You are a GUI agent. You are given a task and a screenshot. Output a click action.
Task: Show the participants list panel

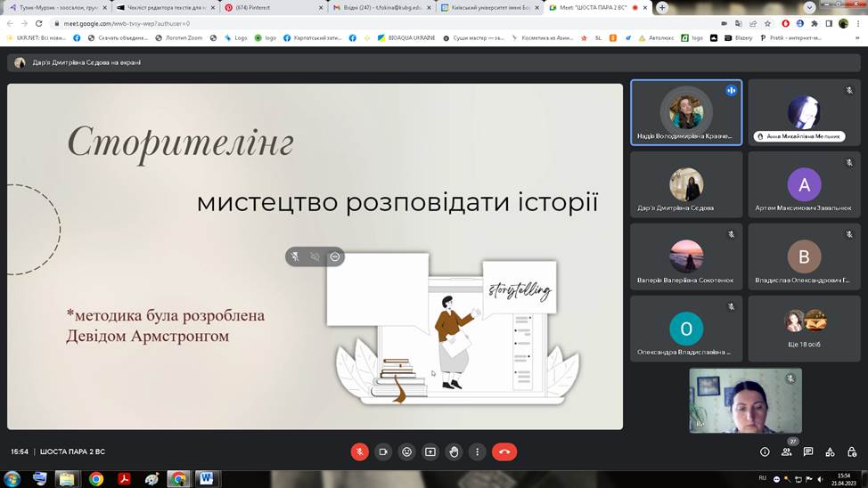pos(786,451)
